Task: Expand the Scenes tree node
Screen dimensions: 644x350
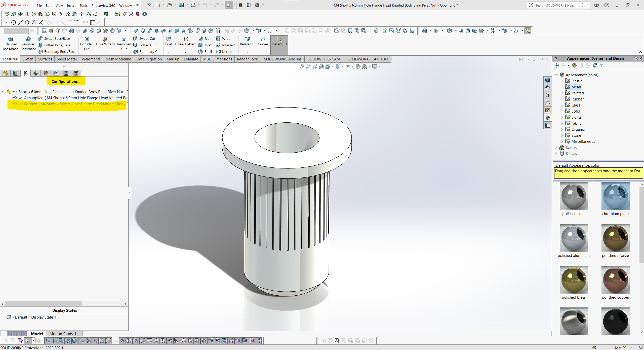Action: [x=556, y=148]
